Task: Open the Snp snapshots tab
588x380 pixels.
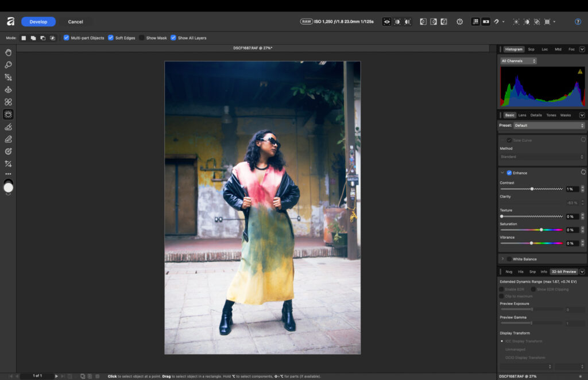Action: click(532, 272)
